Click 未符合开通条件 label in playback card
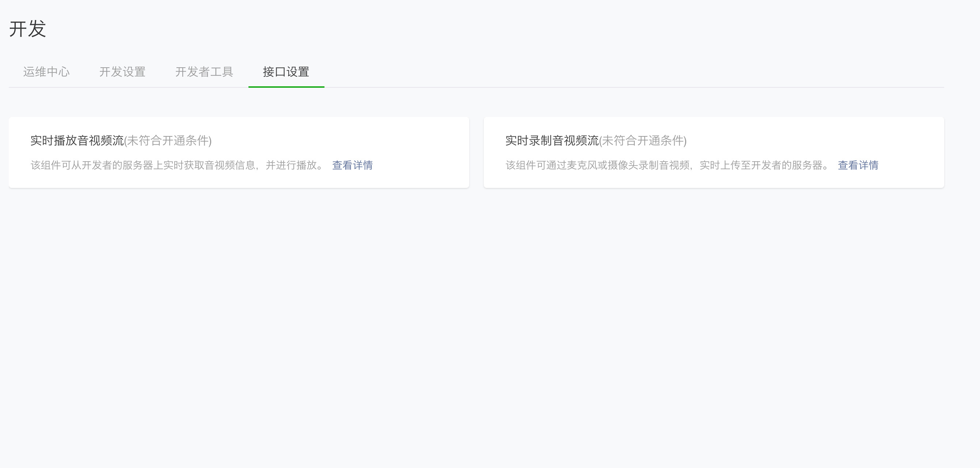Image resolution: width=980 pixels, height=468 pixels. coord(168,140)
